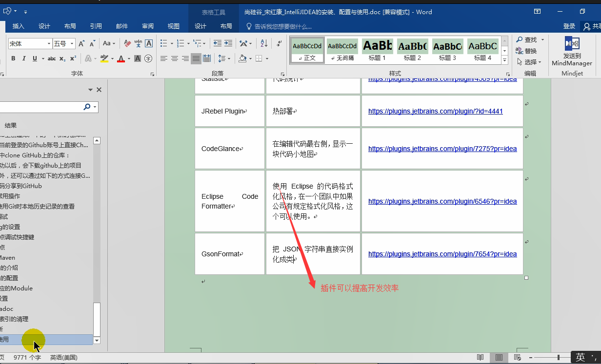Click the search magnifier in navigation pane
601x364 pixels.
point(87,107)
